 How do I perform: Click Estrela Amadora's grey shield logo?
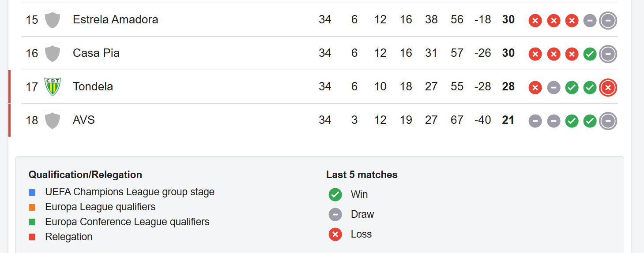53,20
